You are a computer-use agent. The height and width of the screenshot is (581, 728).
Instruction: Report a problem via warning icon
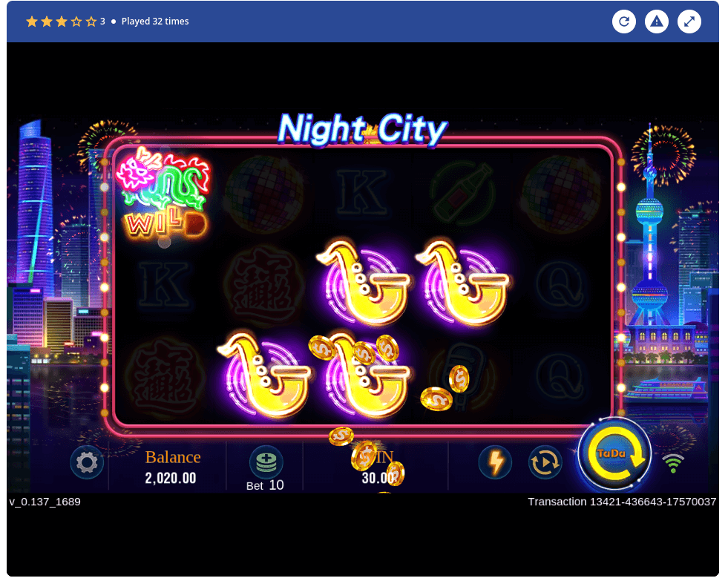(657, 22)
